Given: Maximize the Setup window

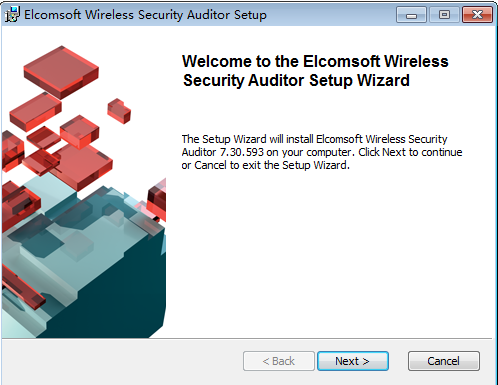Looking at the screenshot, I should pyautogui.click(x=444, y=15).
